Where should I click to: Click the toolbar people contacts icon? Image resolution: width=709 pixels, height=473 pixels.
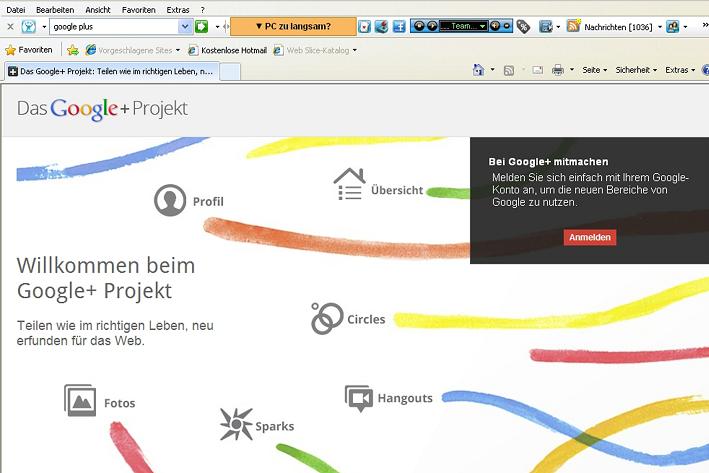pos(672,27)
